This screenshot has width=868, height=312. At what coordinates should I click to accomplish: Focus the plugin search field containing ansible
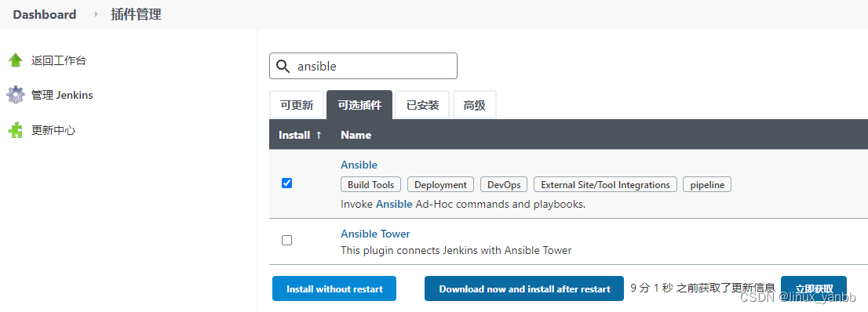pos(363,67)
